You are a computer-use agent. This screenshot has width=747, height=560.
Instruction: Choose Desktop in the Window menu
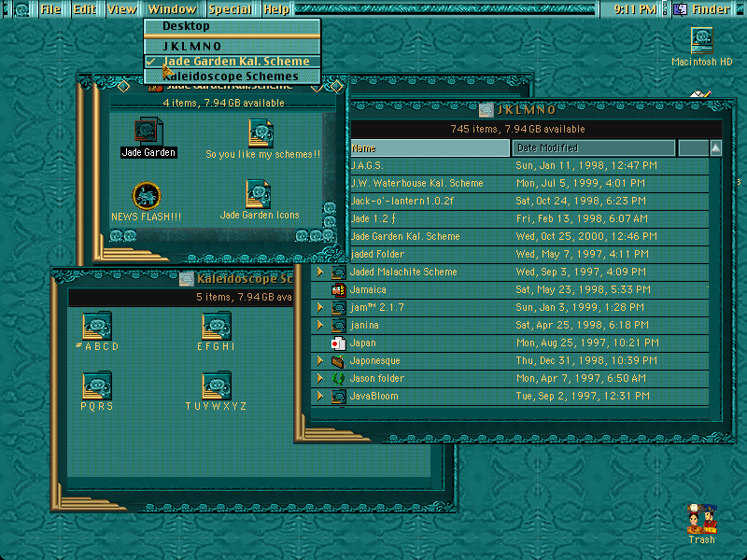(233, 26)
